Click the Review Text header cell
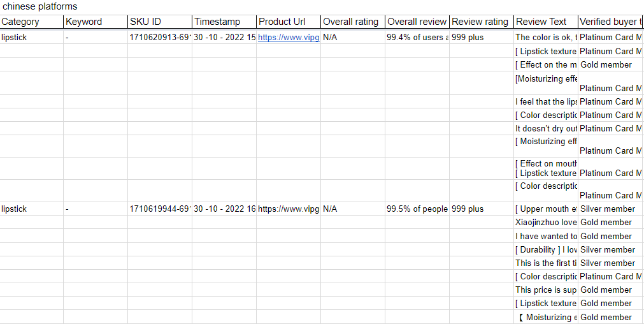This screenshot has height=324, width=644. (545, 22)
